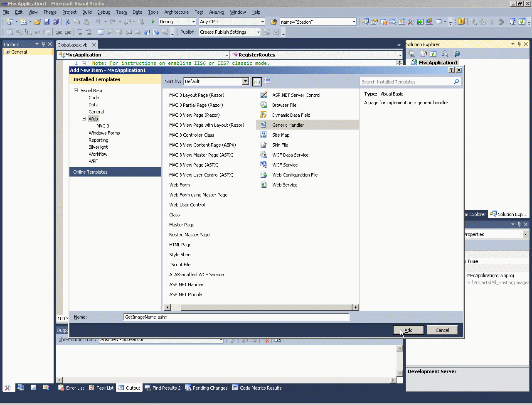
Task: Open the Project menu
Action: click(x=69, y=12)
